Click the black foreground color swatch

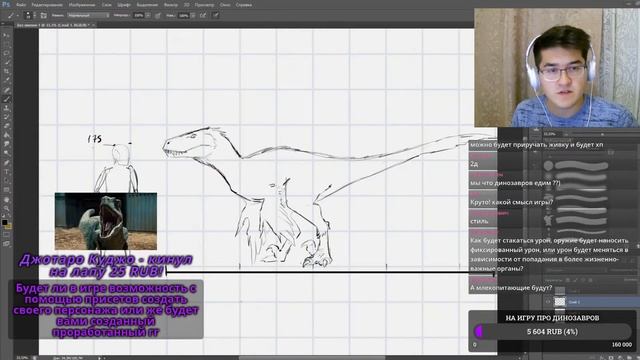4,222
